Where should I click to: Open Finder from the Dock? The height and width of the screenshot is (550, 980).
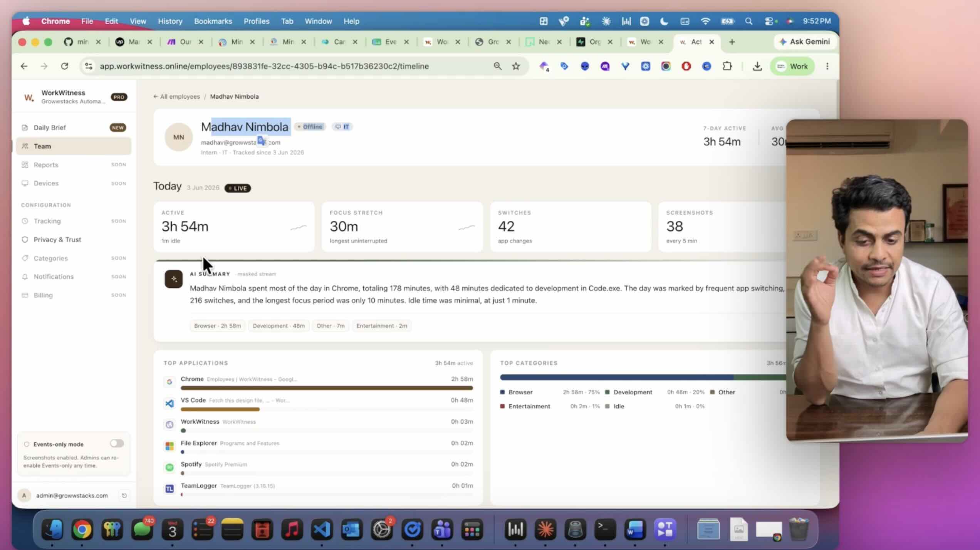pyautogui.click(x=52, y=529)
